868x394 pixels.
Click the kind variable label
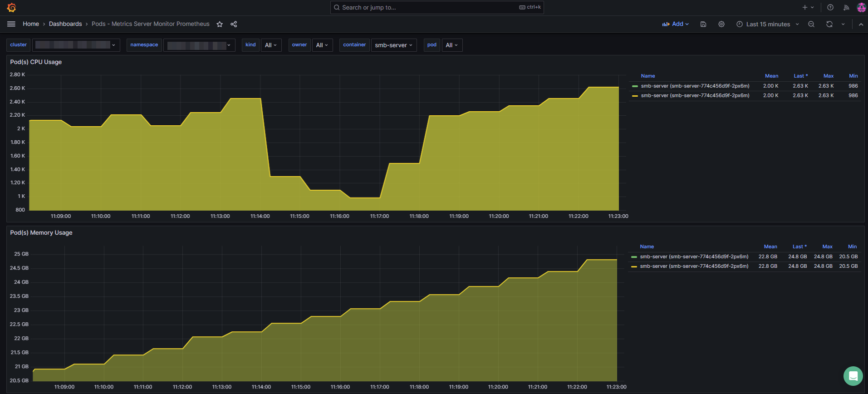click(250, 45)
